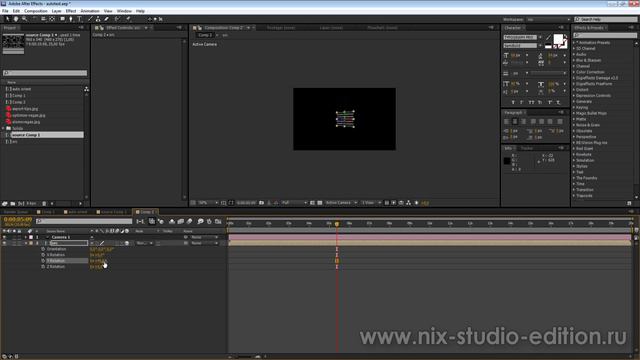Image resolution: width=640 pixels, height=360 pixels.
Task: Select the Zoom magnifier tool
Action: click(x=24, y=19)
